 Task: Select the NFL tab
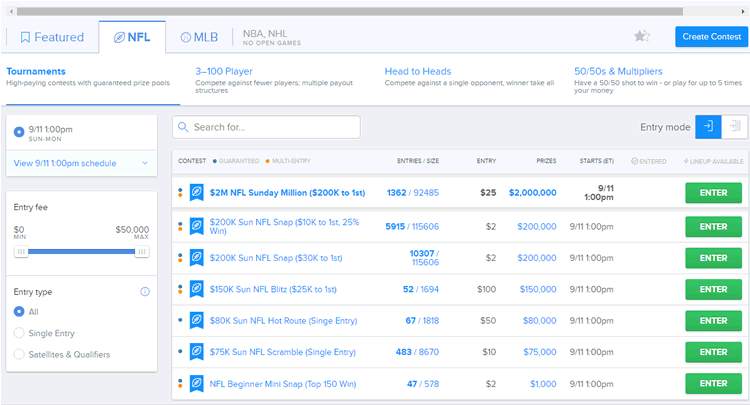coord(132,37)
